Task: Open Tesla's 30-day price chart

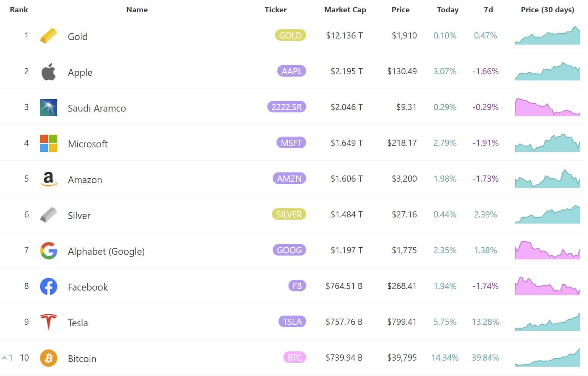Action: click(x=547, y=323)
